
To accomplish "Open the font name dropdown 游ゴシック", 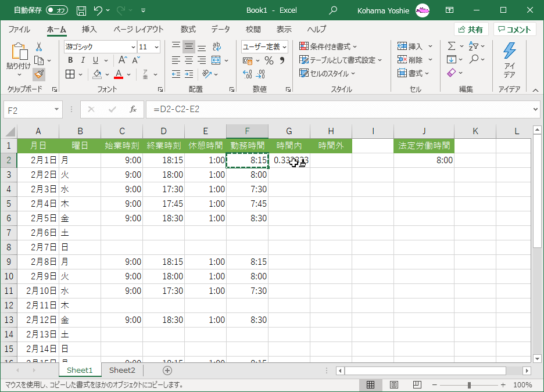I will tap(133, 47).
